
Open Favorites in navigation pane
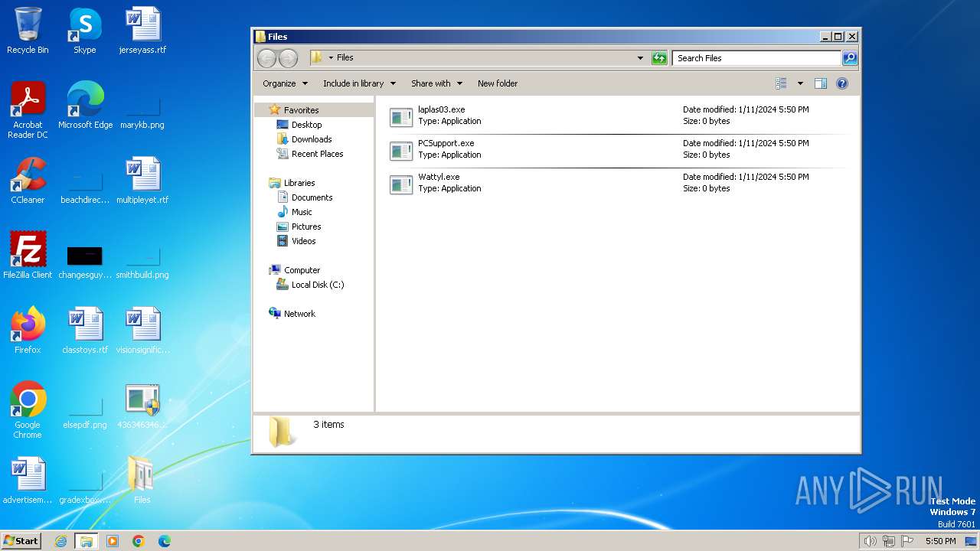301,110
